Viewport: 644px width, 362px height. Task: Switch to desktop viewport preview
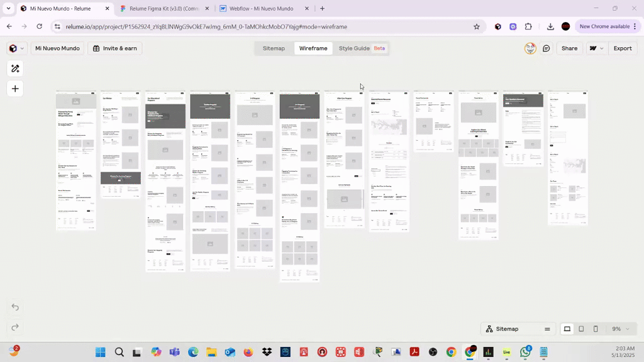tap(567, 329)
